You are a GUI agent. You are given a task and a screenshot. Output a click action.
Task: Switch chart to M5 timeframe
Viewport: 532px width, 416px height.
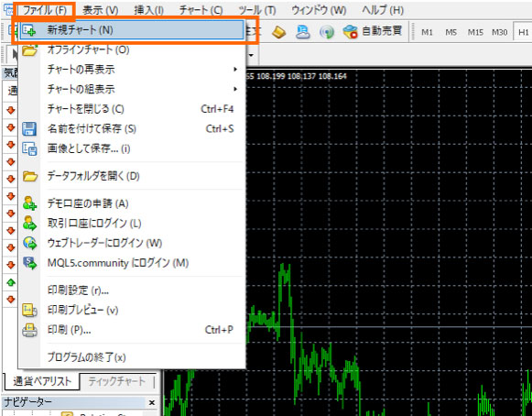pyautogui.click(x=451, y=32)
